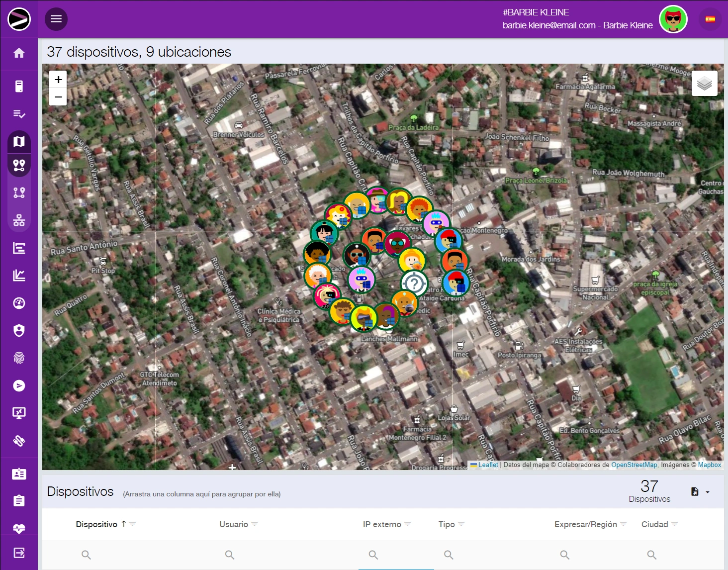Zoom out on the map

(x=58, y=97)
